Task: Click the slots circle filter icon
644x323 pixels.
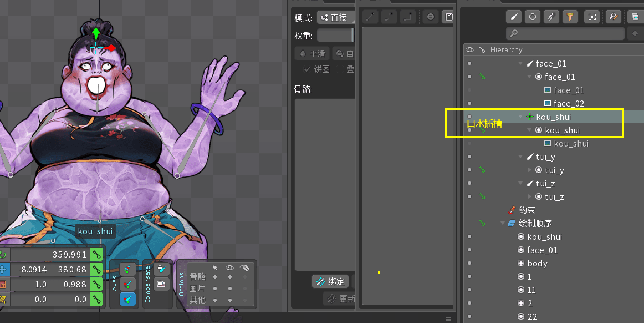Action: [532, 17]
